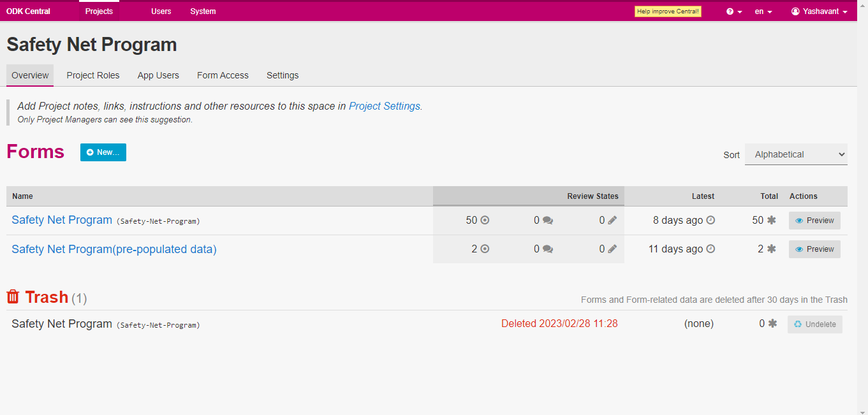Click clock icon next to 8 days ago

710,221
